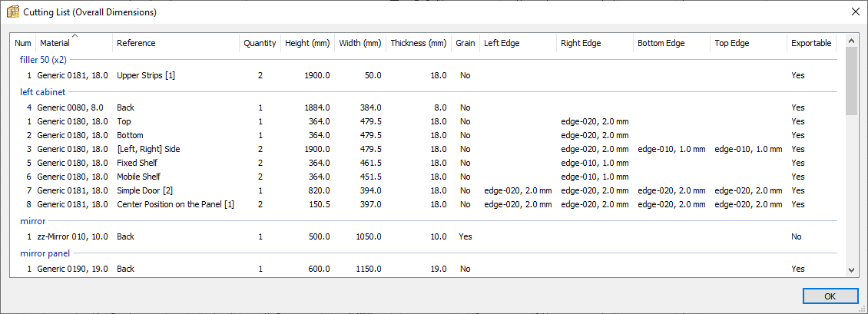Viewport: 868px width, 314px height.
Task: Click the Reference column header
Action: (136, 44)
